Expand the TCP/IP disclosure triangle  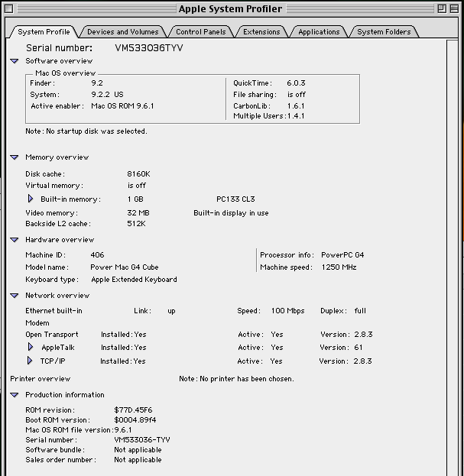click(31, 361)
